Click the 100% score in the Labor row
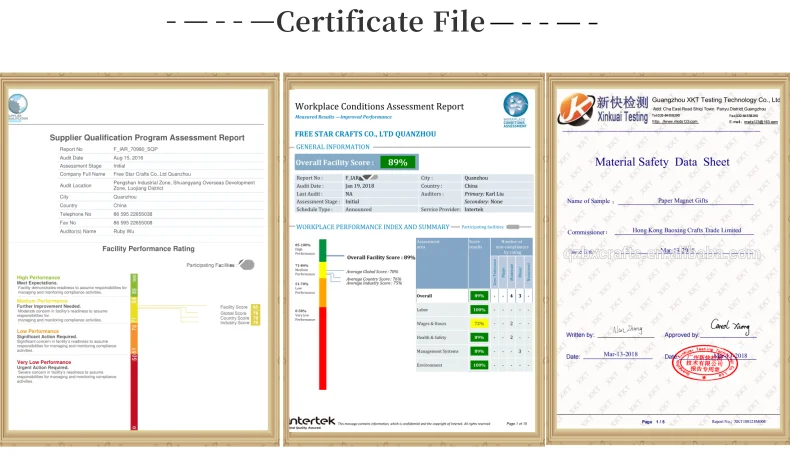Screen dimensions: 790x459 coord(479,309)
